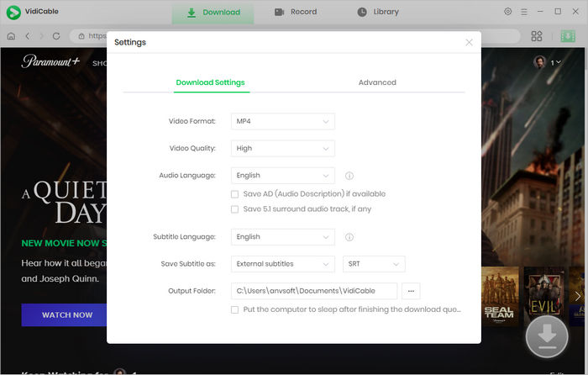Screen dimensions: 588x375
Task: Show Audio Language info tooltip icon
Action: [x=349, y=176]
